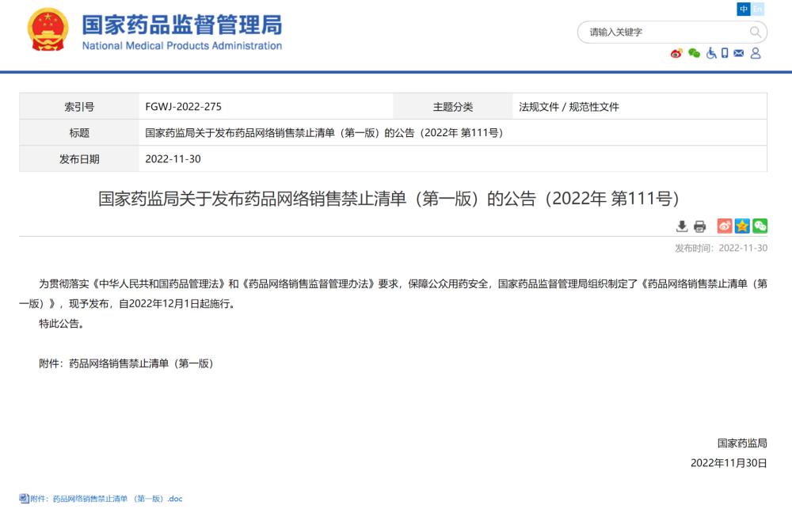This screenshot has width=792, height=532.
Task: Download the announcement via the download arrow icon
Action: [682, 226]
